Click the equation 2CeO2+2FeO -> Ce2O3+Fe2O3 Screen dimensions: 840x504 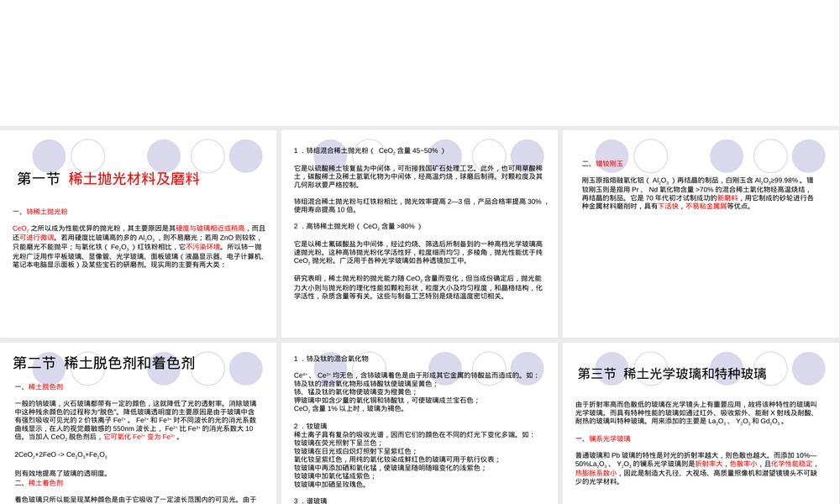(60, 455)
